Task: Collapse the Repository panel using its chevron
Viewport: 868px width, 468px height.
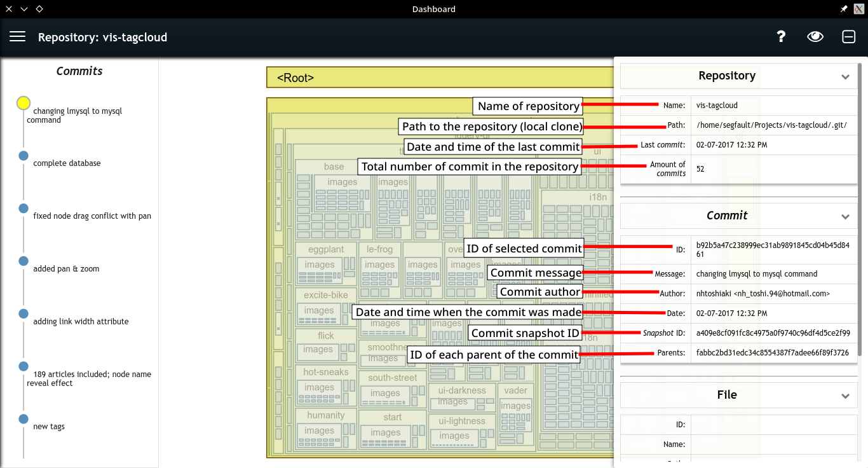Action: pos(846,76)
